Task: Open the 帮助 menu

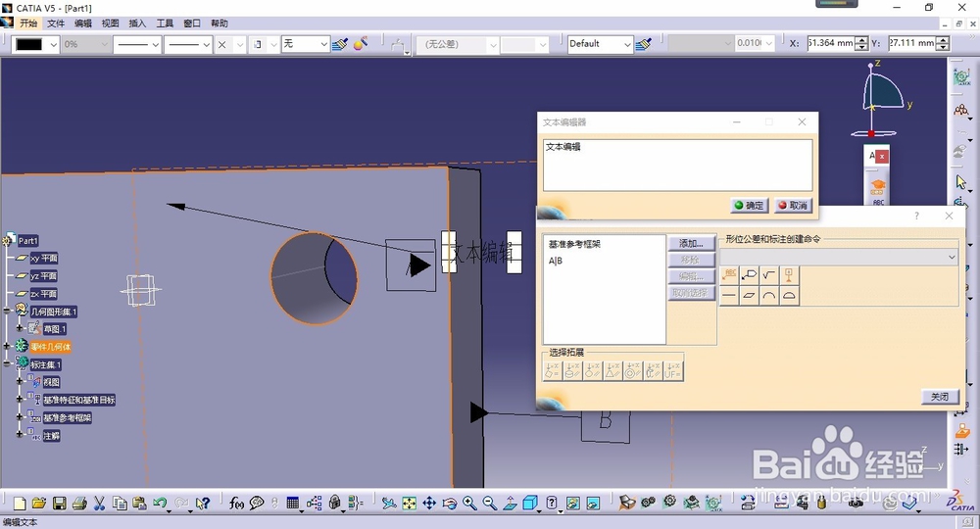Action: [x=220, y=24]
